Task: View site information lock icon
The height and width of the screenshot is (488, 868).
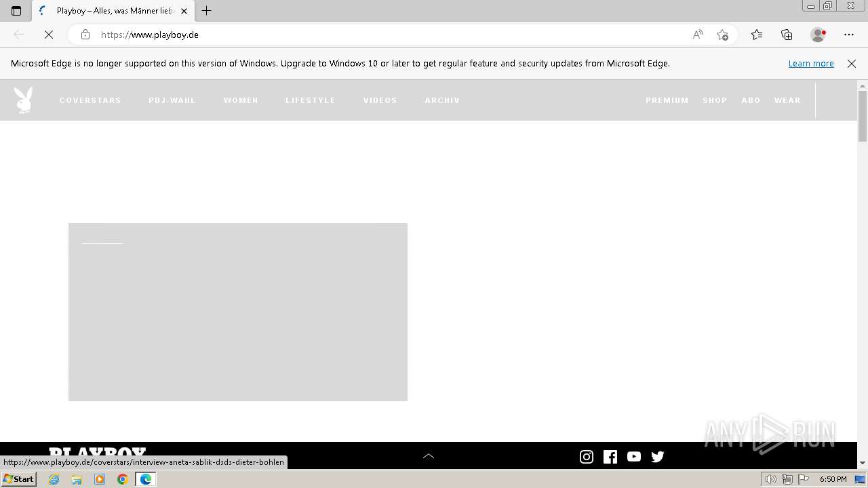Action: (85, 35)
